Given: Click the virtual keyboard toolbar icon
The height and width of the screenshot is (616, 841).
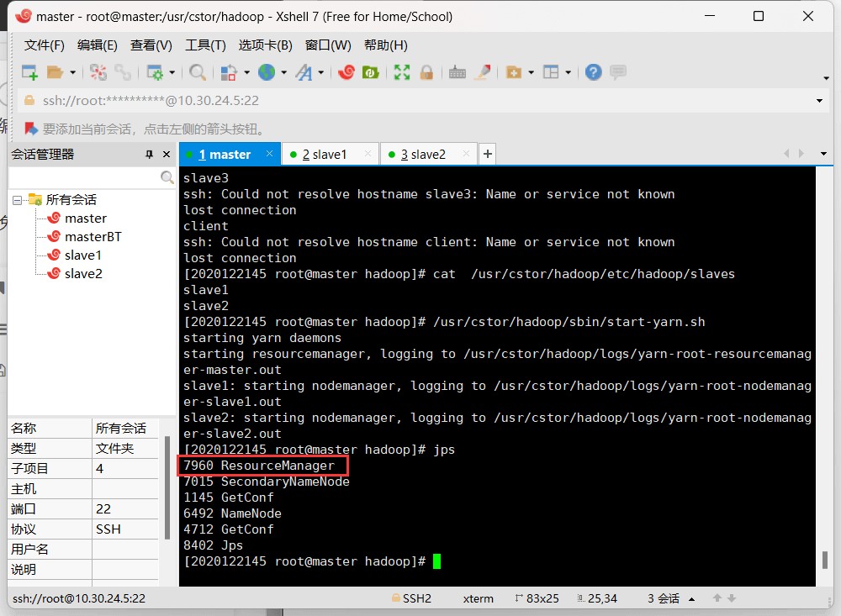Looking at the screenshot, I should (x=458, y=73).
